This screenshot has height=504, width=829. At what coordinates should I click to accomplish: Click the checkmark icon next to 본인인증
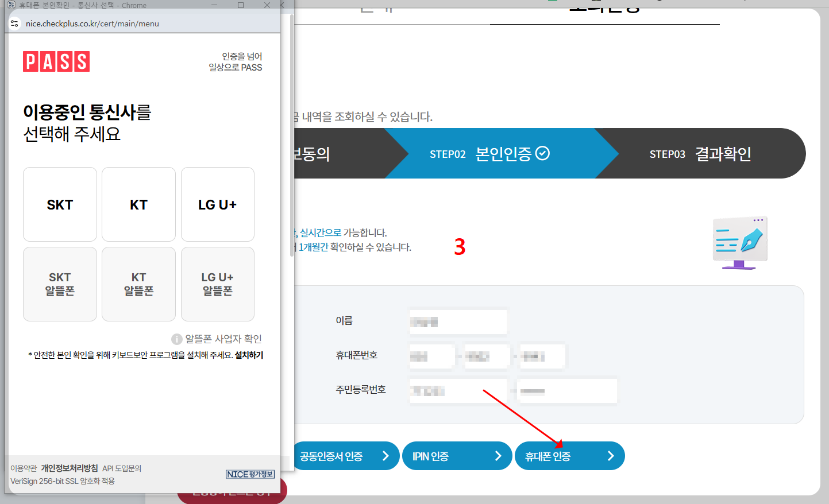tap(542, 153)
